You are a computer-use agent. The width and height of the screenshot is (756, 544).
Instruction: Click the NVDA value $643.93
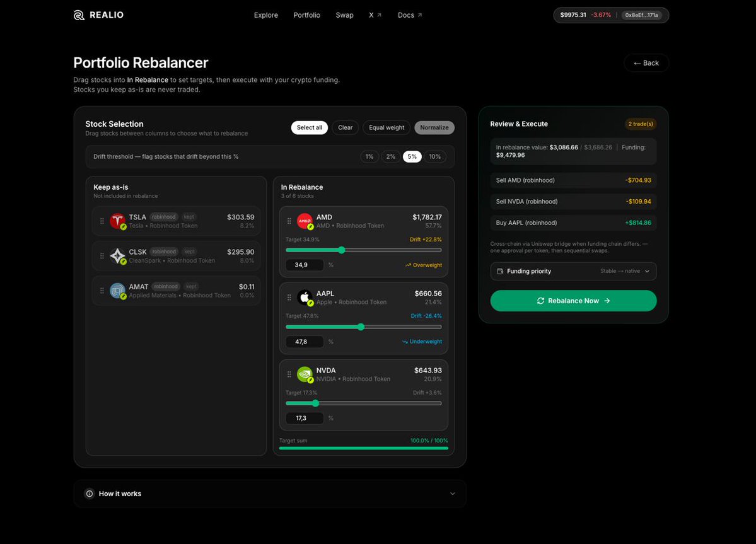[x=428, y=371]
